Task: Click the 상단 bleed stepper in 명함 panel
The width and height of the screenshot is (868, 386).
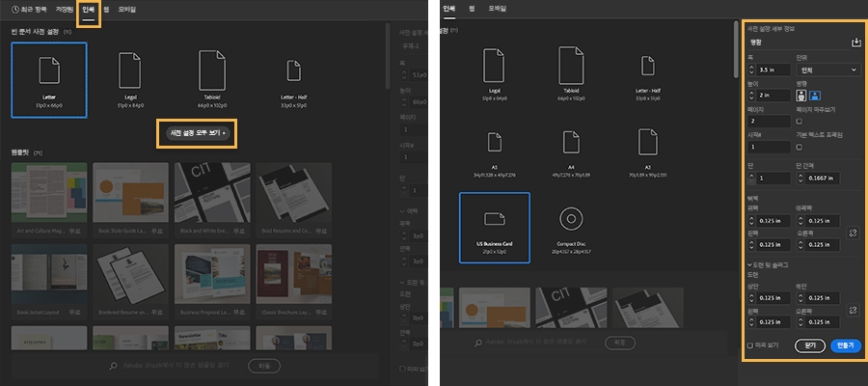Action: coord(751,298)
